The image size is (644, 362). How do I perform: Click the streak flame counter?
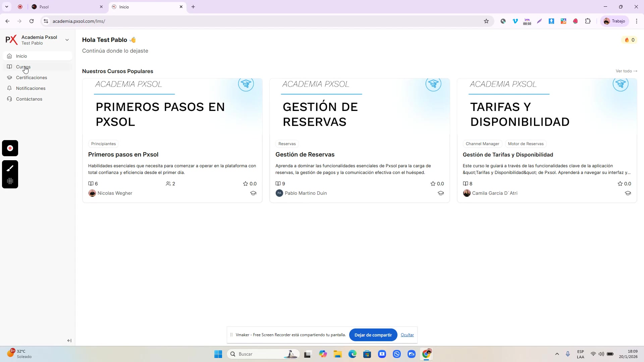tap(630, 40)
